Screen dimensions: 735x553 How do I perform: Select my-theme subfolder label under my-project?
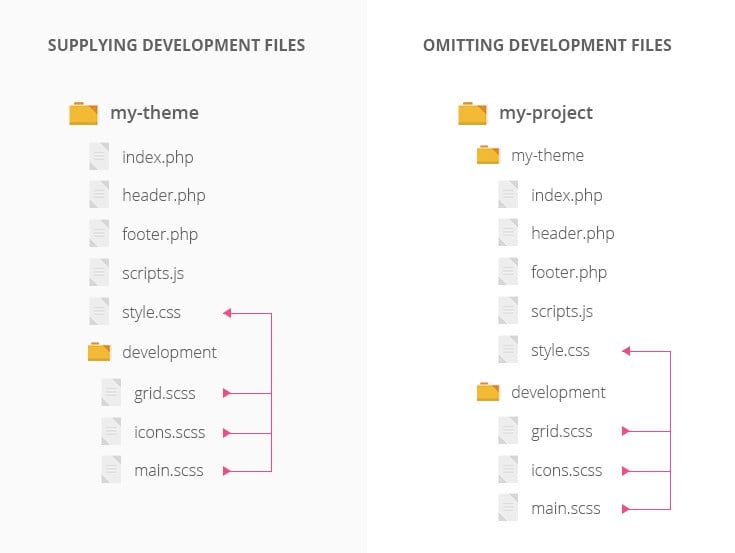pos(548,156)
